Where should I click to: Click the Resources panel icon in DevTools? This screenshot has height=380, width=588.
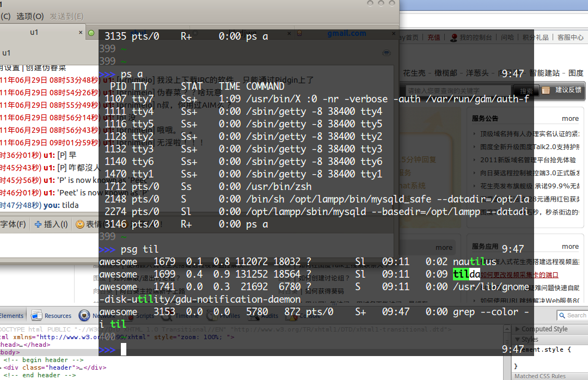point(36,315)
